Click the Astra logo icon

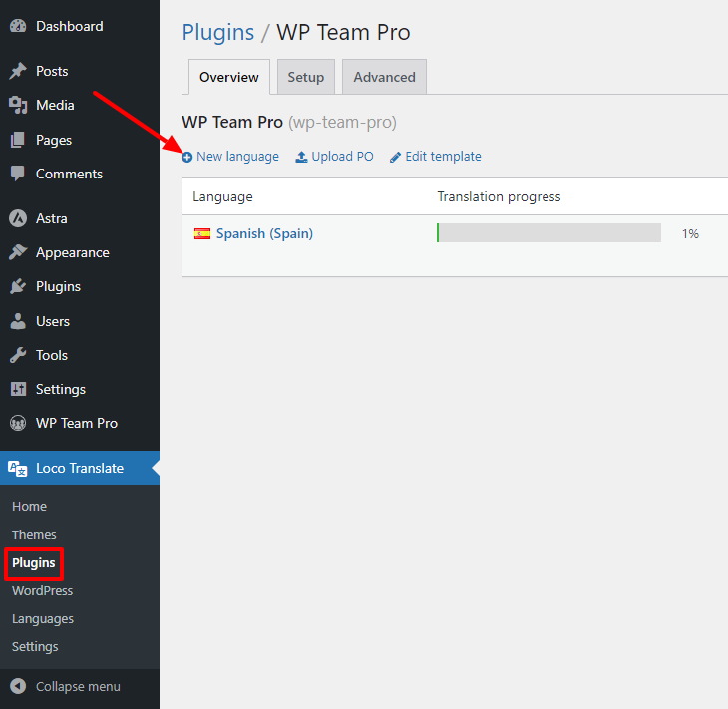(x=18, y=218)
